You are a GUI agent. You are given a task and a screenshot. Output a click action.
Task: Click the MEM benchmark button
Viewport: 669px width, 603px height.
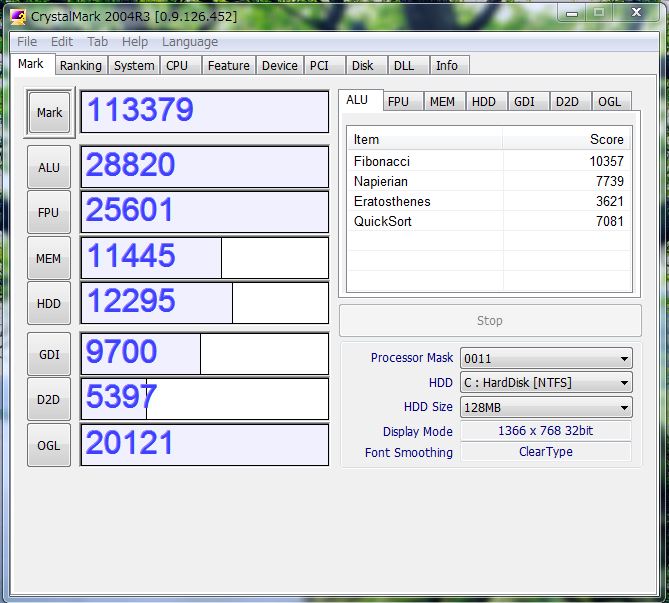pyautogui.click(x=49, y=258)
